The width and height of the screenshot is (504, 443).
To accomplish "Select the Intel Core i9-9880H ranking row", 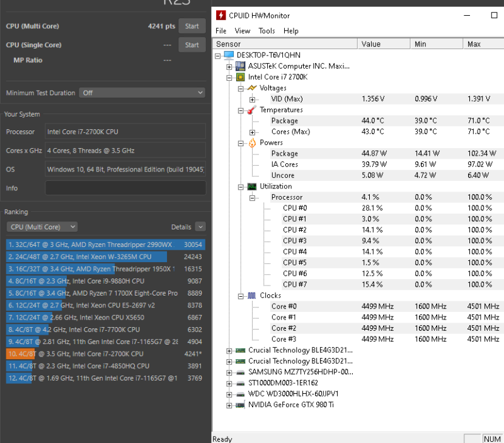I will 105,281.
